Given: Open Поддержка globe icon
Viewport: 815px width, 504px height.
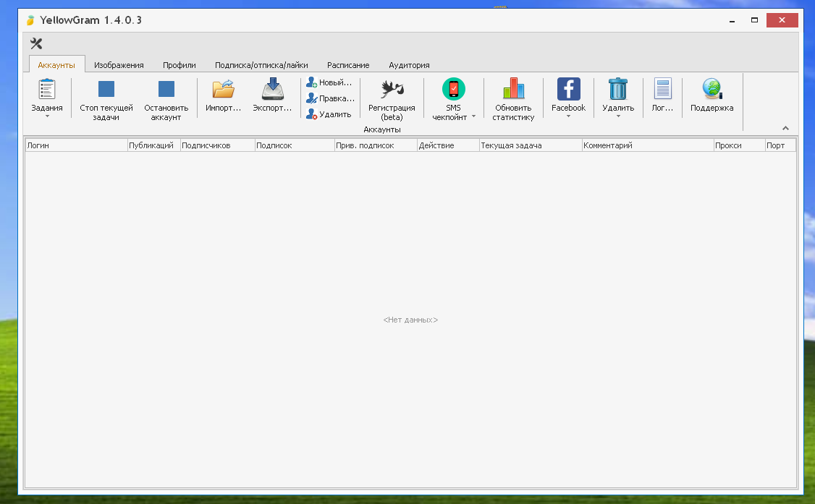Looking at the screenshot, I should [711, 89].
